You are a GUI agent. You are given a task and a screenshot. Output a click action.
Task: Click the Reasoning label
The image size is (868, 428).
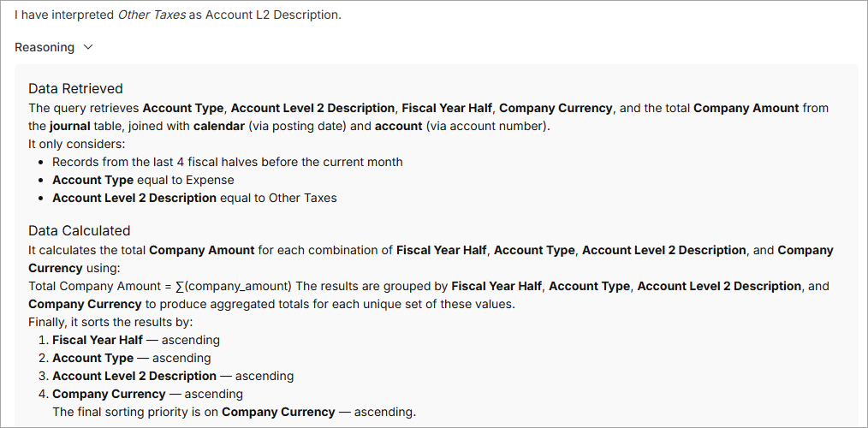point(45,48)
